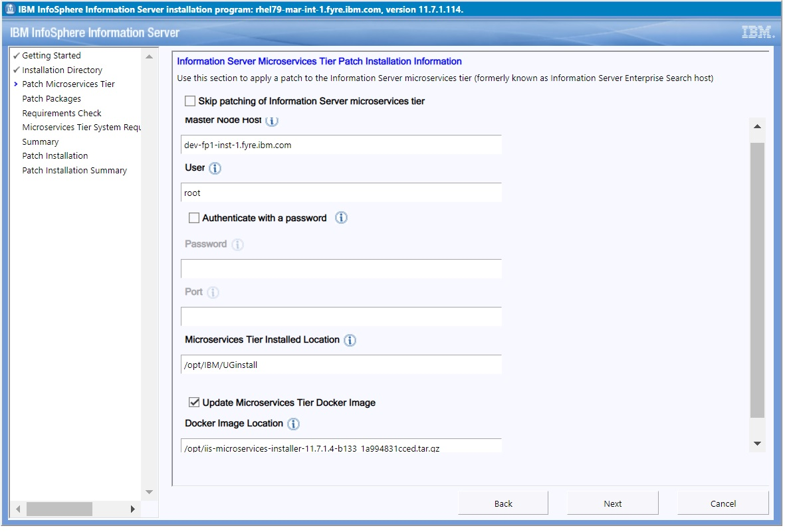View info for Authenticate with a password

(x=341, y=217)
